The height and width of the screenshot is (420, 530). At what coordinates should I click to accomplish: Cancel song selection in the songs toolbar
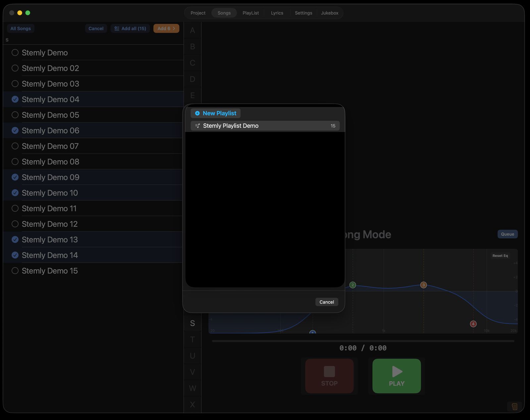click(96, 28)
